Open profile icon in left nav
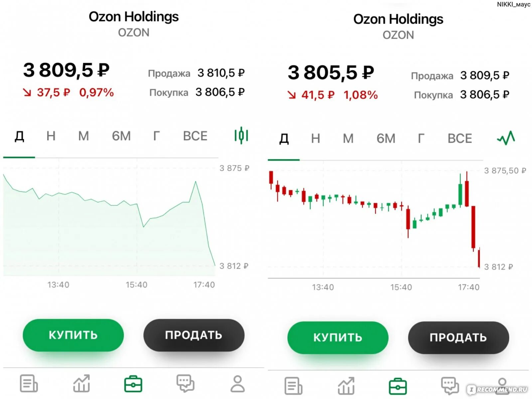The height and width of the screenshot is (399, 532). click(x=237, y=384)
